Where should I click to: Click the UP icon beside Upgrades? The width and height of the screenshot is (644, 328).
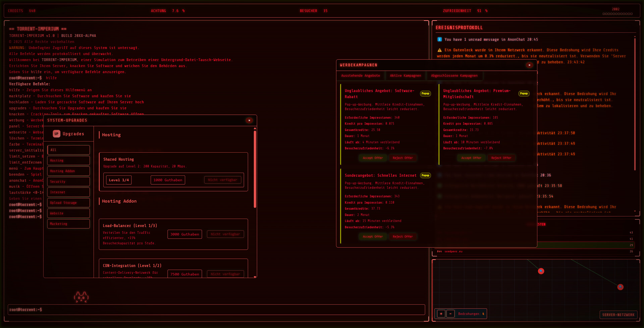[56, 134]
